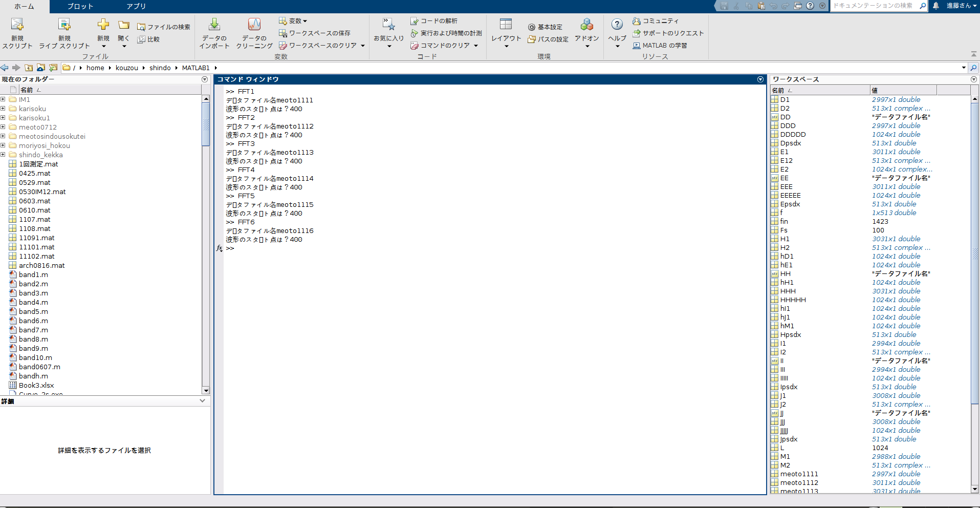Click shindo in the path breadcrumb
The height and width of the screenshot is (508, 980).
click(x=160, y=68)
